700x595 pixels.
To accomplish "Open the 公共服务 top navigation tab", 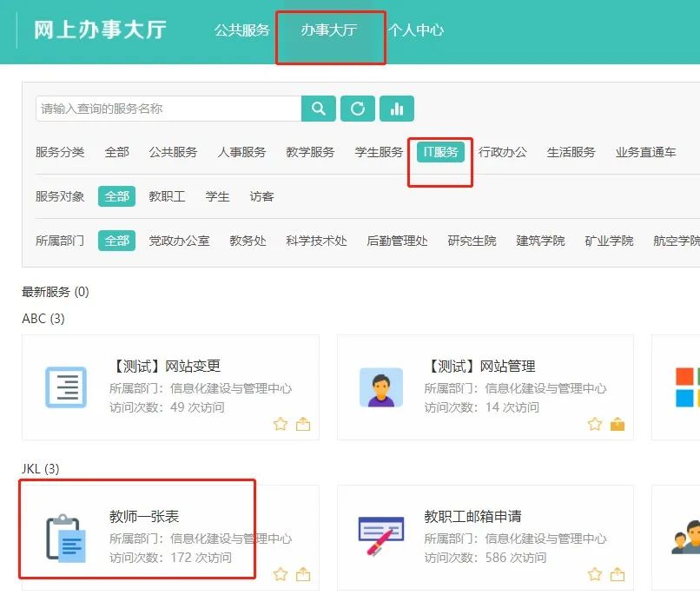I will 242,30.
